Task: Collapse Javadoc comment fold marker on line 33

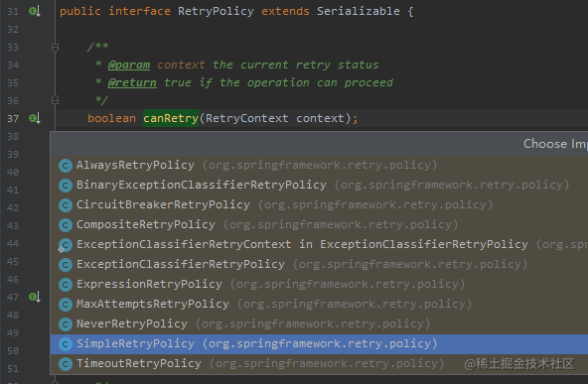Action: click(x=55, y=48)
